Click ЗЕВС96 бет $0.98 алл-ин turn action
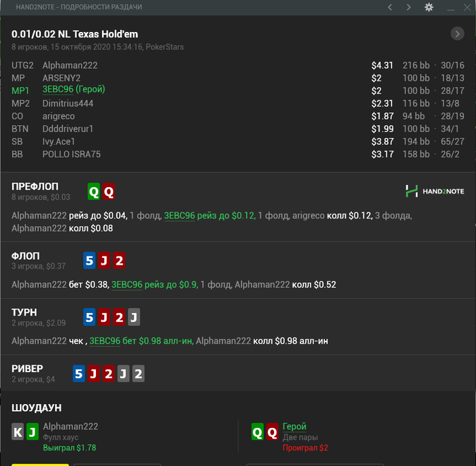The image size is (476, 466). pos(141,341)
